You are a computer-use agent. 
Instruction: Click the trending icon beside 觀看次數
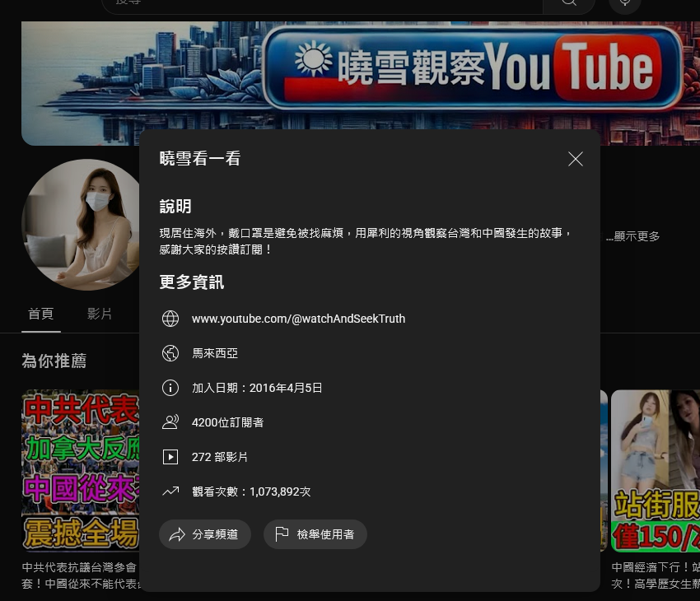[170, 492]
